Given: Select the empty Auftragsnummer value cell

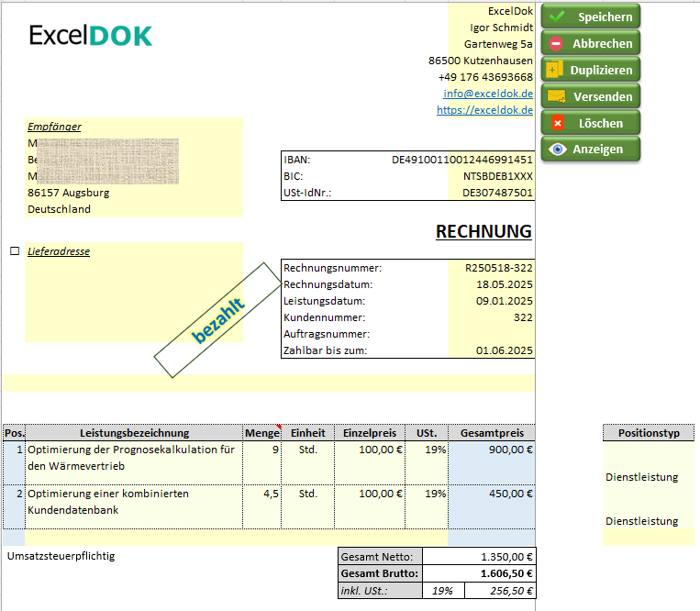Looking at the screenshot, I should coord(491,334).
